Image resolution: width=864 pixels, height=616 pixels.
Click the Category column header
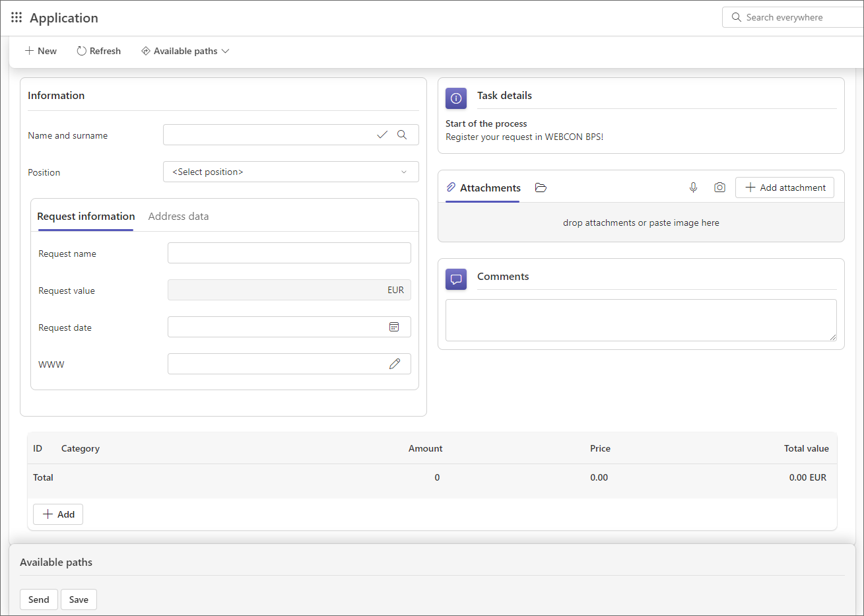click(81, 448)
